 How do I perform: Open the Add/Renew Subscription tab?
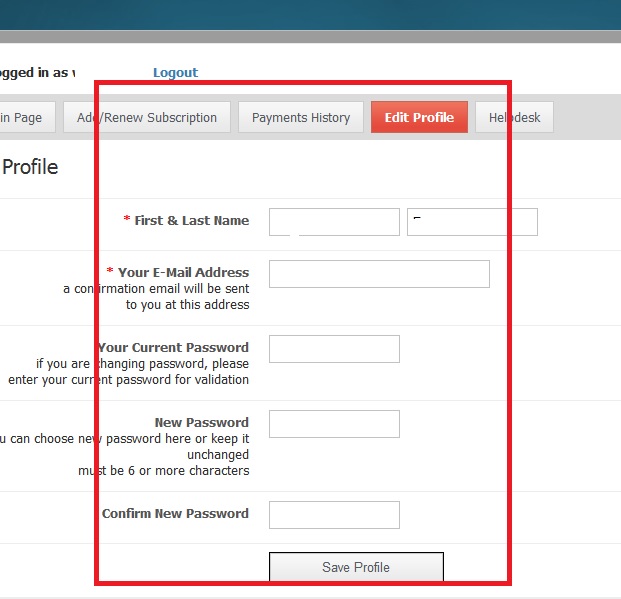pyautogui.click(x=147, y=118)
